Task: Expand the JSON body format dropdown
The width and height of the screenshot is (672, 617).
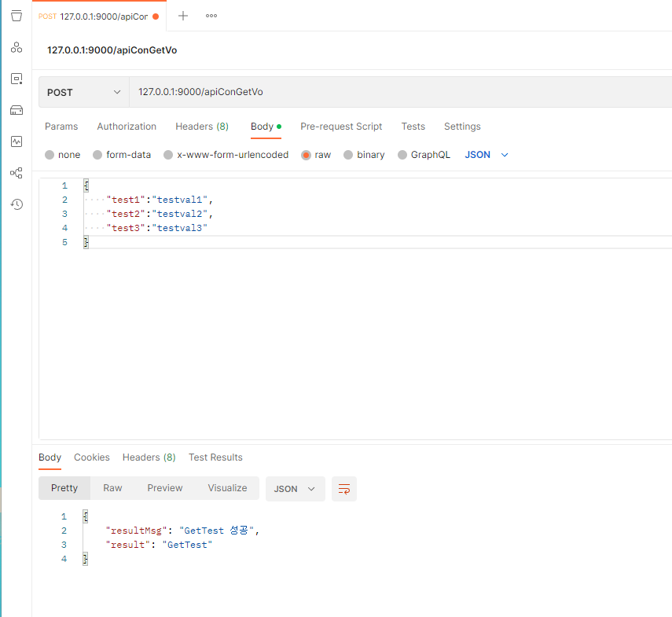Action: point(487,155)
